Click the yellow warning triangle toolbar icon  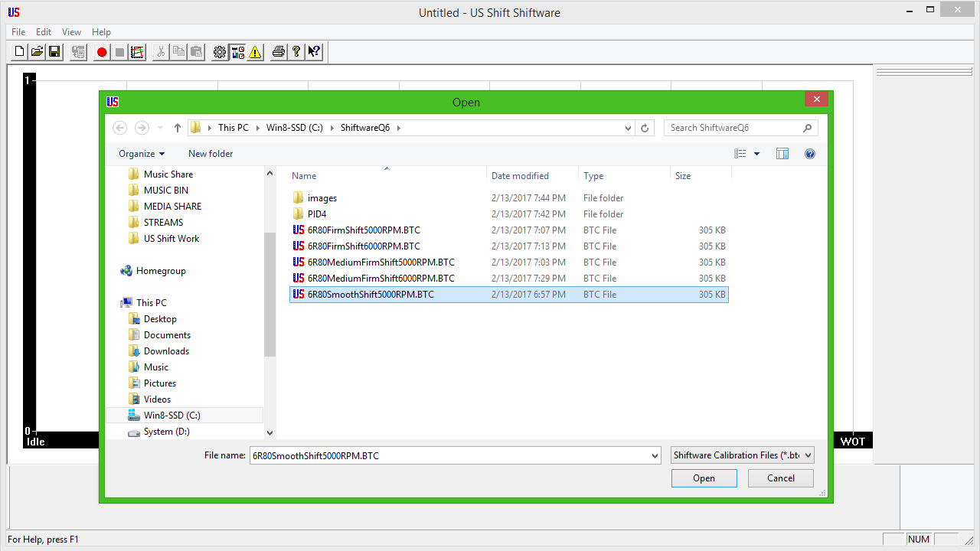[x=256, y=52]
